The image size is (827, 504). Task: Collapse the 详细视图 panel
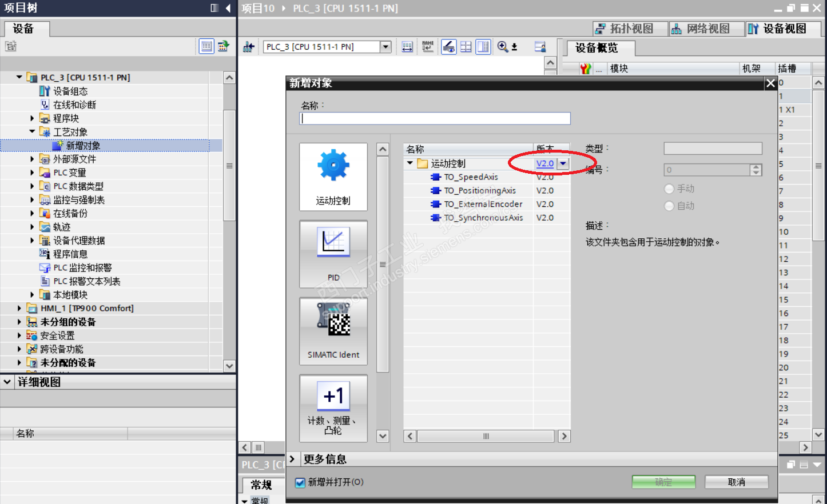click(x=7, y=382)
